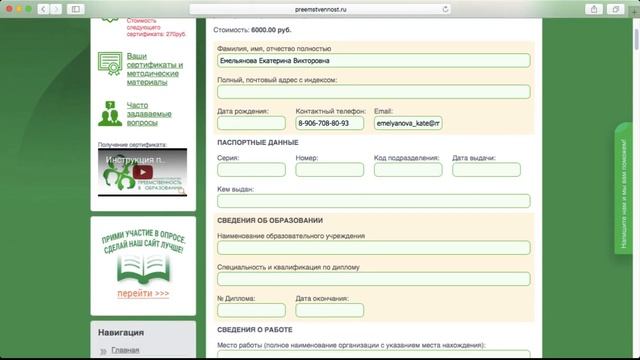Click the open book survey image
The height and width of the screenshot is (360, 640).
tap(143, 269)
